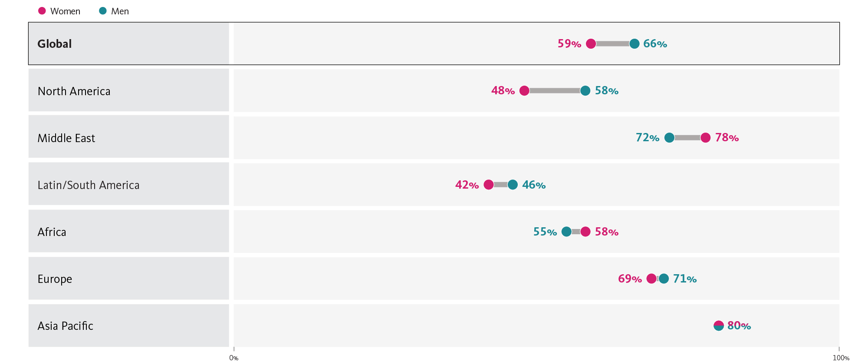Click Latin/South America women 42% dot
Viewport: 868px width, 362px height.
[x=489, y=185]
